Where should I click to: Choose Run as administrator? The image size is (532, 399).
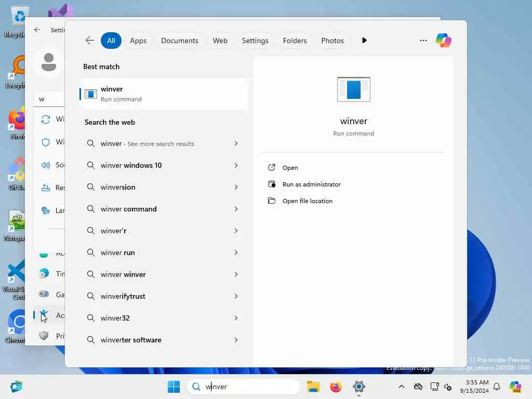coord(312,184)
